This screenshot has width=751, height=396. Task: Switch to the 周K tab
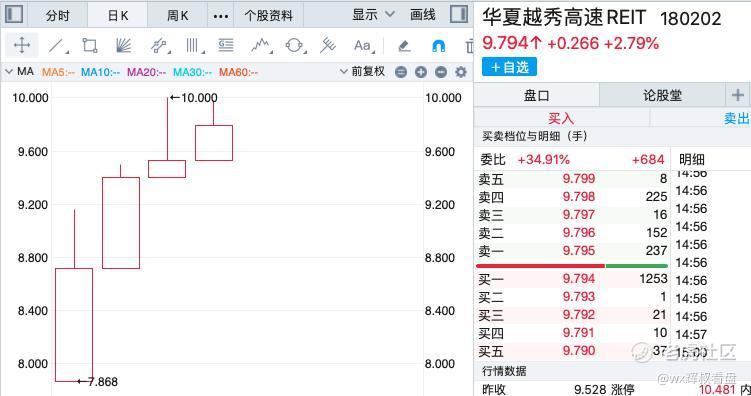(178, 16)
